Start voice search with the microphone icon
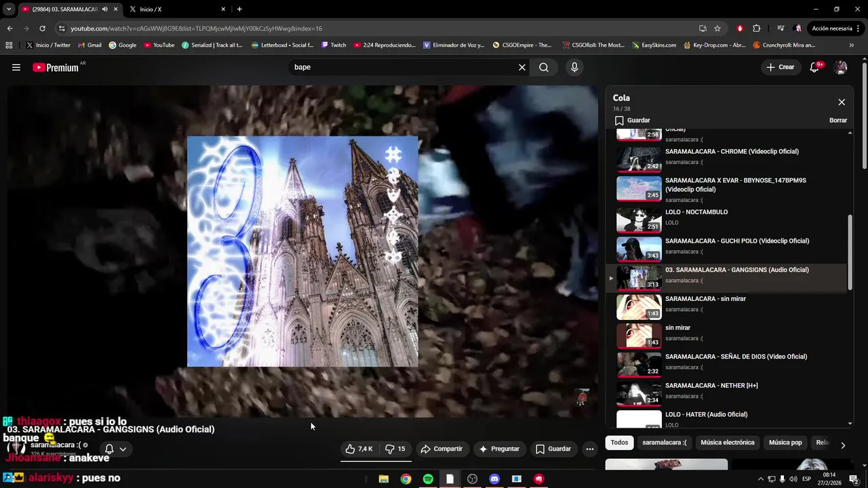868x488 pixels. coord(574,67)
